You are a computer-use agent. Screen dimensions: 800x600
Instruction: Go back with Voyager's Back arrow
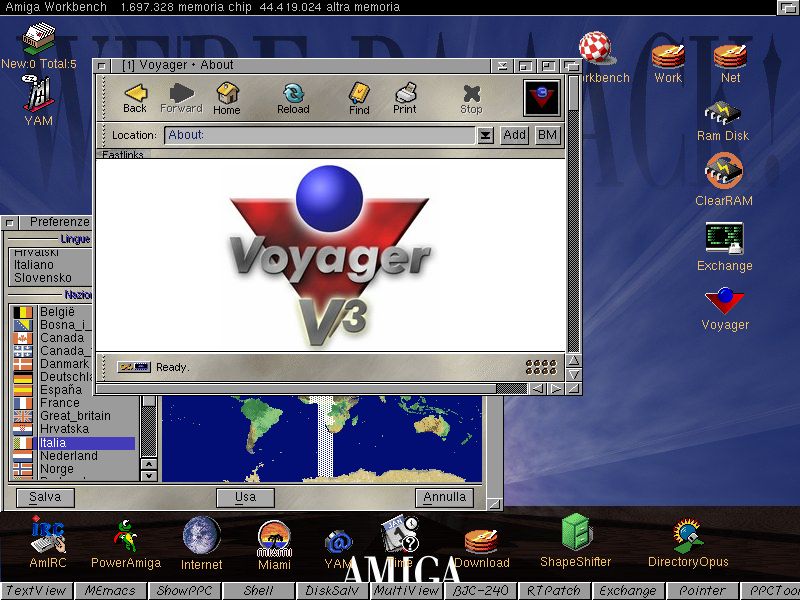pos(135,98)
